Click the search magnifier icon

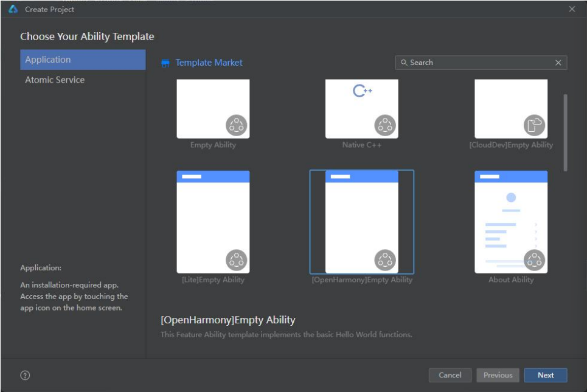[404, 63]
